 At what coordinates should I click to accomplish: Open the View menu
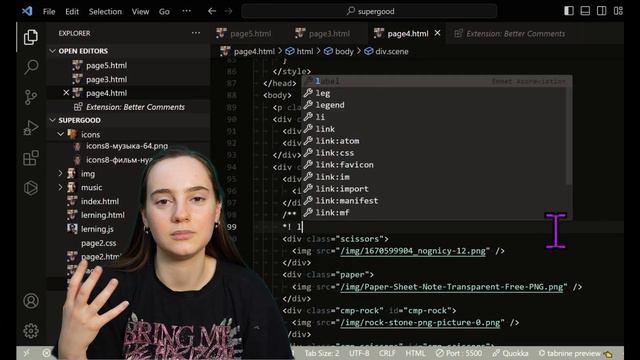[x=140, y=11]
